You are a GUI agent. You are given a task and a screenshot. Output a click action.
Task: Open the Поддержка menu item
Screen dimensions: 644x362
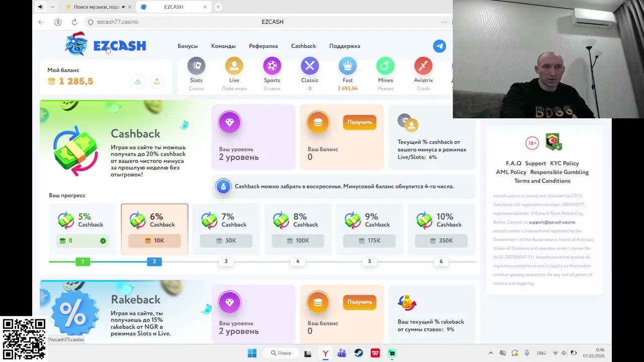coord(345,46)
